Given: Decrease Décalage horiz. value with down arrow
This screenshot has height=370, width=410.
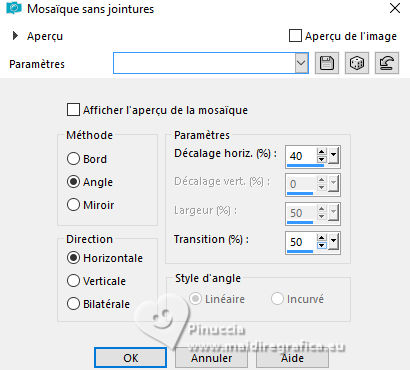Looking at the screenshot, I should point(321,159).
